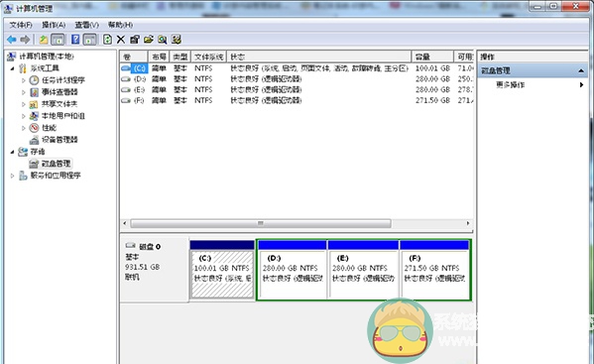Collapse the 存储 tree node
This screenshot has width=594, height=364.
click(13, 152)
